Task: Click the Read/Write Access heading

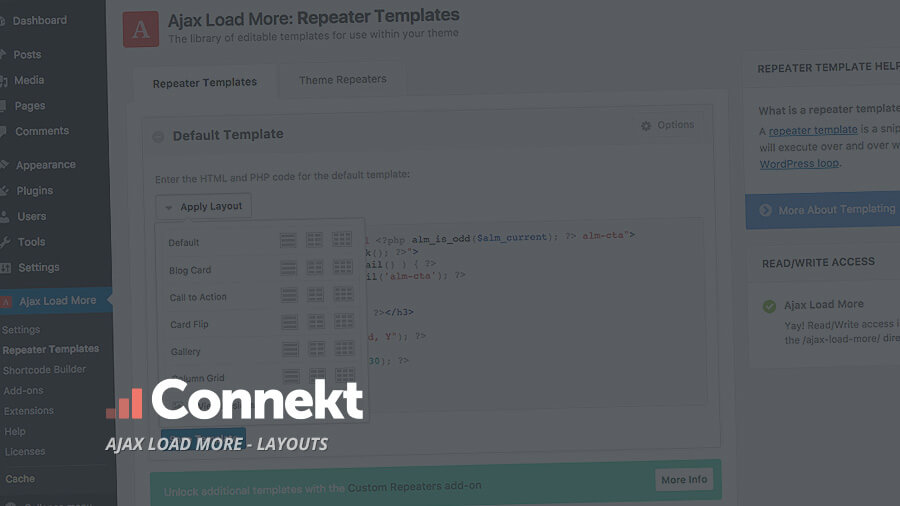Action: [x=818, y=263]
